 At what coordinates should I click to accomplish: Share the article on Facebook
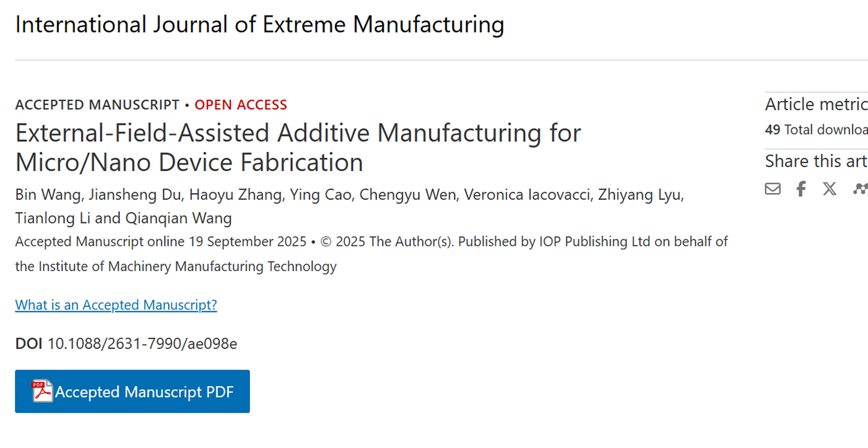[801, 189]
